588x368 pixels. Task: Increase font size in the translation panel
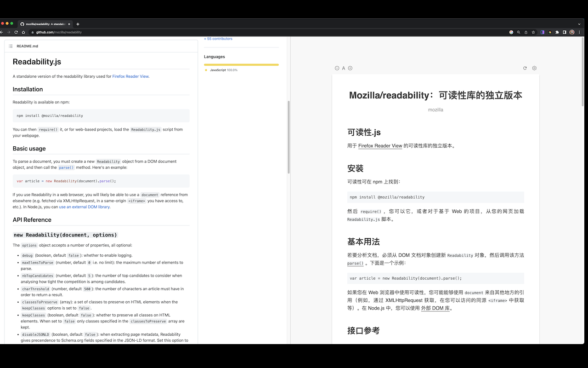coord(350,68)
